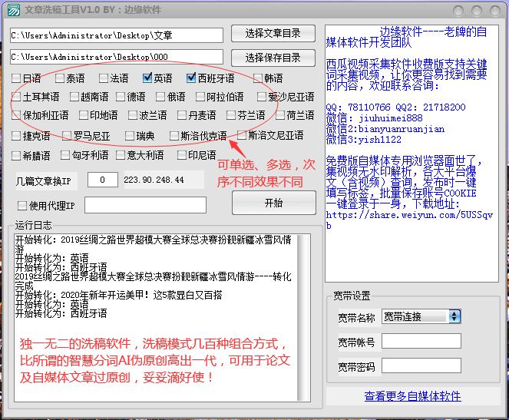Click the 运行日志 vertical scrollbar
This screenshot has height=420, width=509.
[304, 318]
